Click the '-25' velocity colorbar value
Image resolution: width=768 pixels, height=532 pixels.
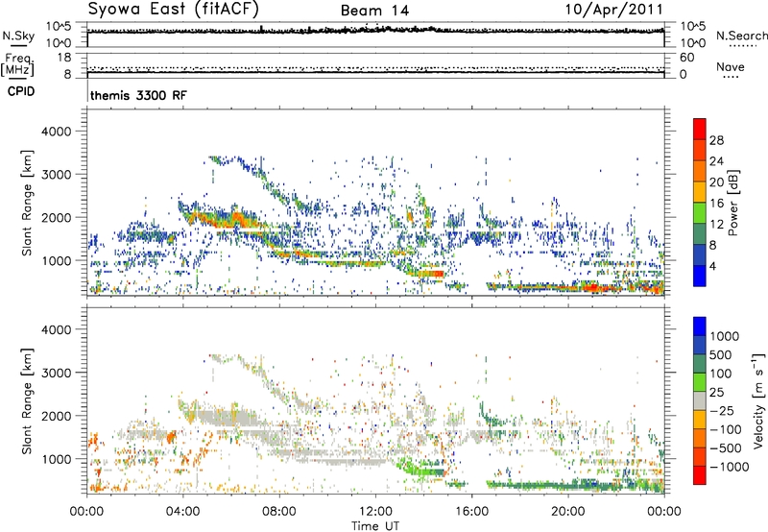(723, 410)
